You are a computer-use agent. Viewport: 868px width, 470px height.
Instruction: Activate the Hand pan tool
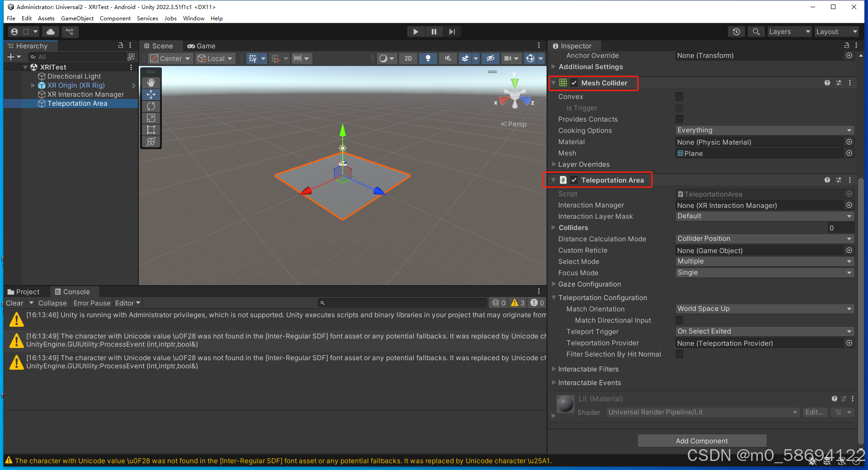pyautogui.click(x=151, y=82)
